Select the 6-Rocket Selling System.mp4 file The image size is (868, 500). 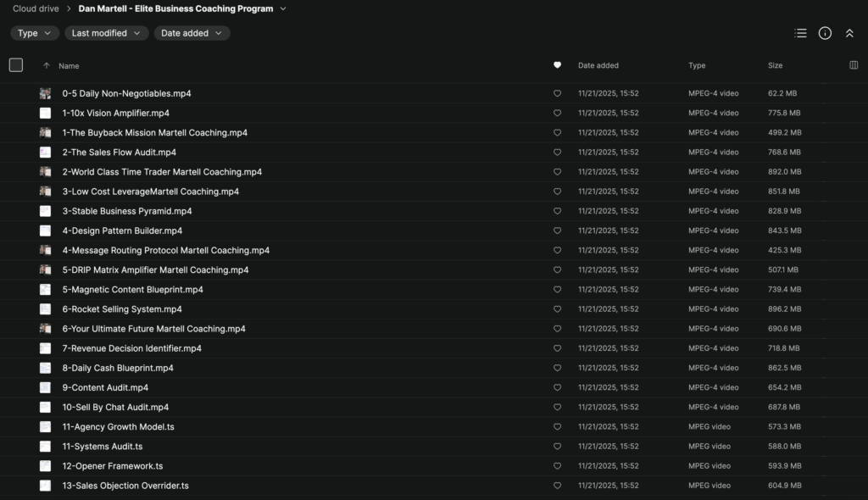pyautogui.click(x=122, y=309)
